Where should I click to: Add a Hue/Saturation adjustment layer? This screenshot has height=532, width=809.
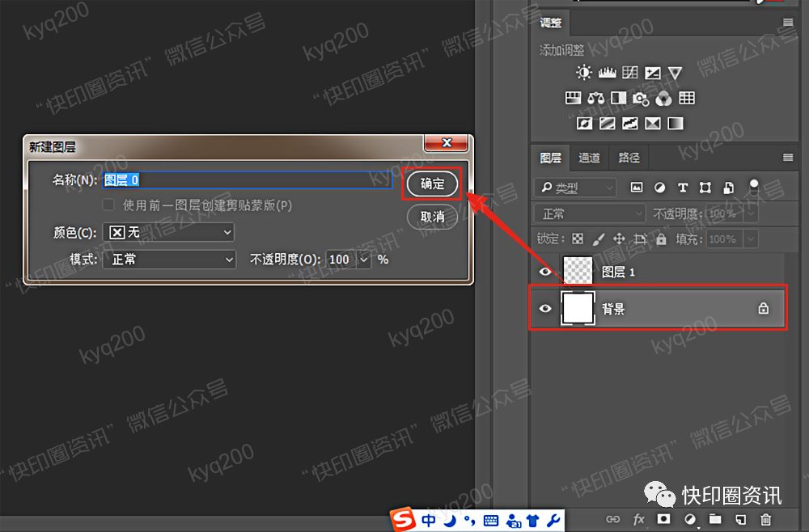click(x=574, y=98)
